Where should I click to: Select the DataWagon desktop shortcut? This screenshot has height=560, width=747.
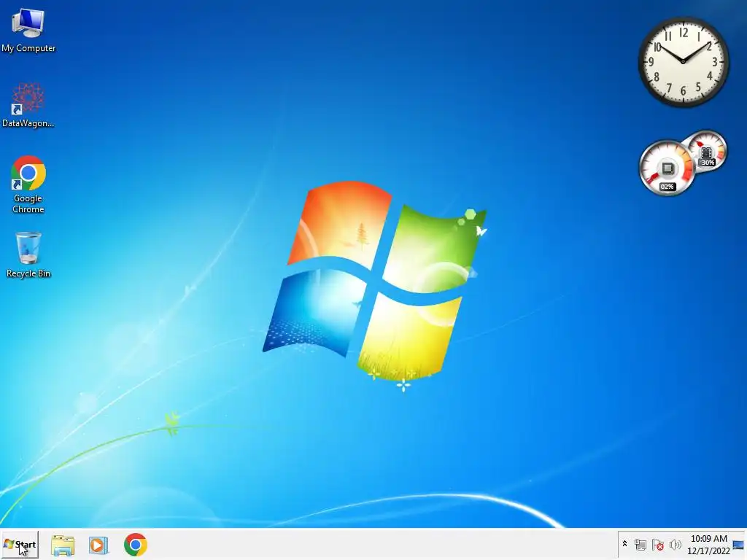click(x=28, y=105)
